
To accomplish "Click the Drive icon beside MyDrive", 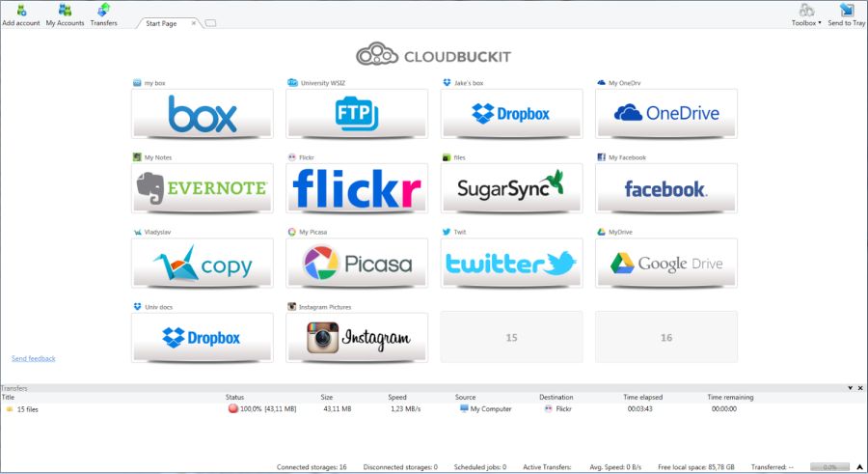I will 601,232.
